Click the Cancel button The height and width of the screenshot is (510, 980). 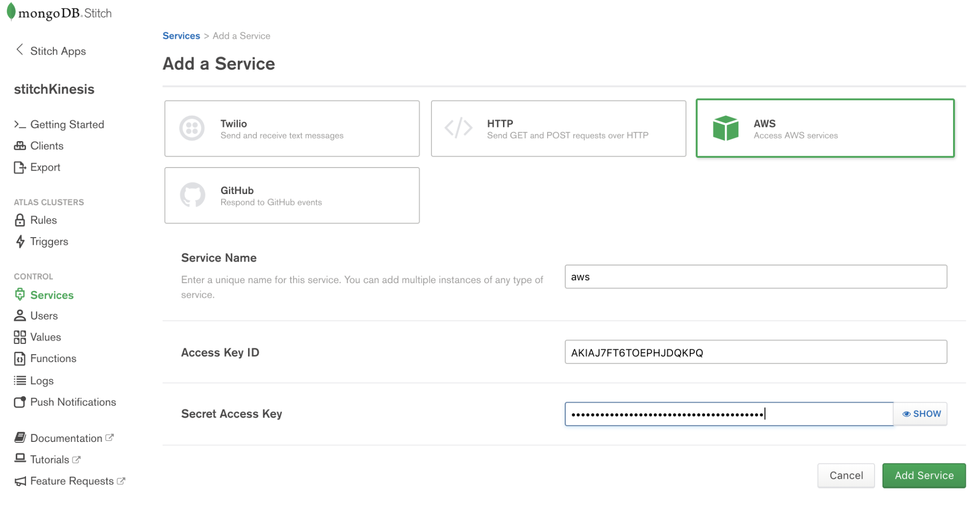click(x=846, y=475)
